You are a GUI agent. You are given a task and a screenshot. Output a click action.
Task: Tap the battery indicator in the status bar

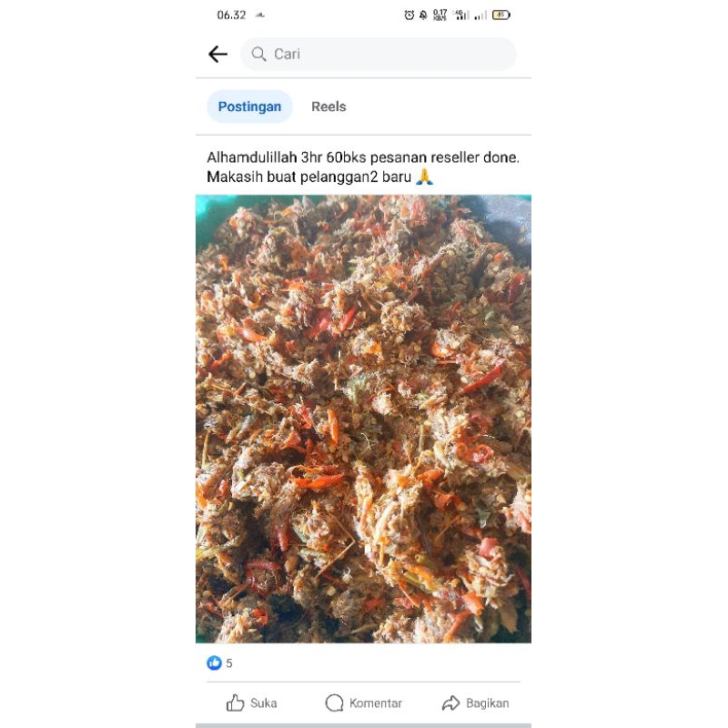click(501, 15)
